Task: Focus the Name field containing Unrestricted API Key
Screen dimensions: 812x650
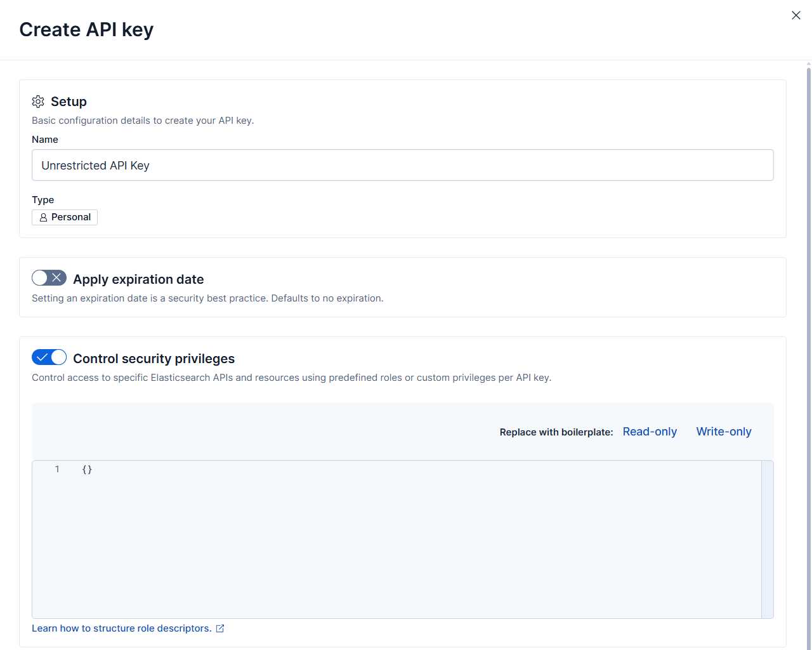Action: point(403,165)
